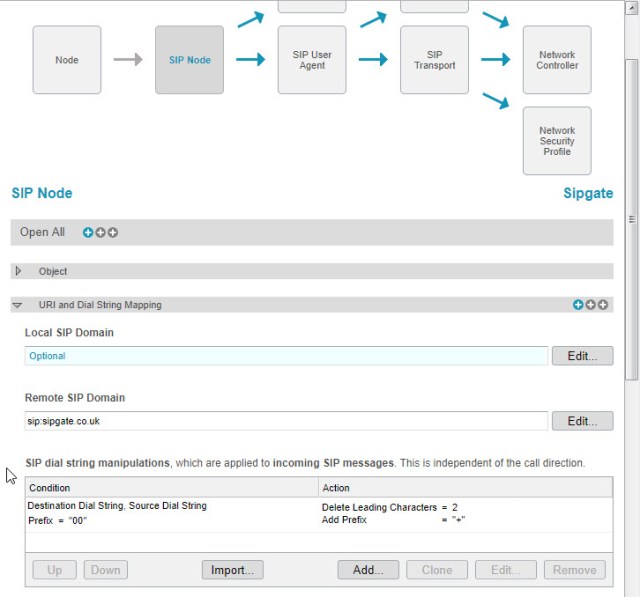640x597 pixels.
Task: Select the Node box in the diagram
Action: click(x=67, y=60)
